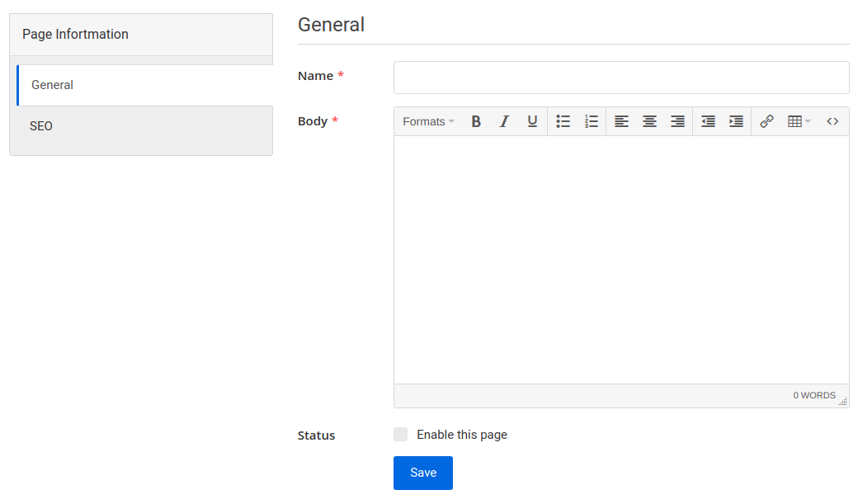Insert a hyperlink in the body

point(766,121)
